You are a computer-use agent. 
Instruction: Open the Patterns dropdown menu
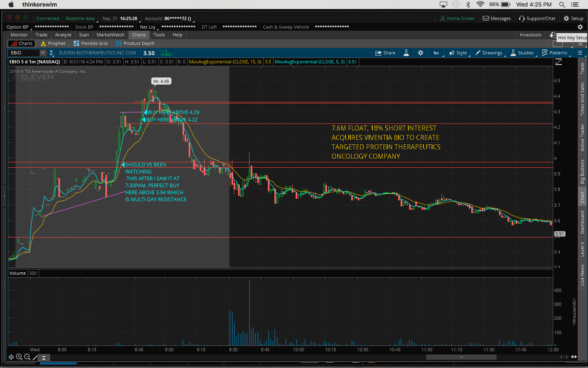coord(555,53)
